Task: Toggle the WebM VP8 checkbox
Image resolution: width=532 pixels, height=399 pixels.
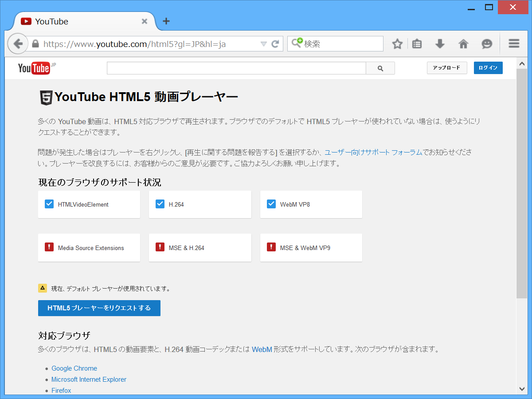Action: click(271, 204)
